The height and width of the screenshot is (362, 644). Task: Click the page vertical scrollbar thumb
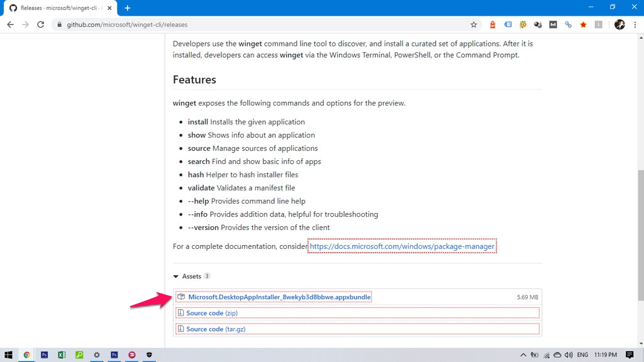pos(641,235)
